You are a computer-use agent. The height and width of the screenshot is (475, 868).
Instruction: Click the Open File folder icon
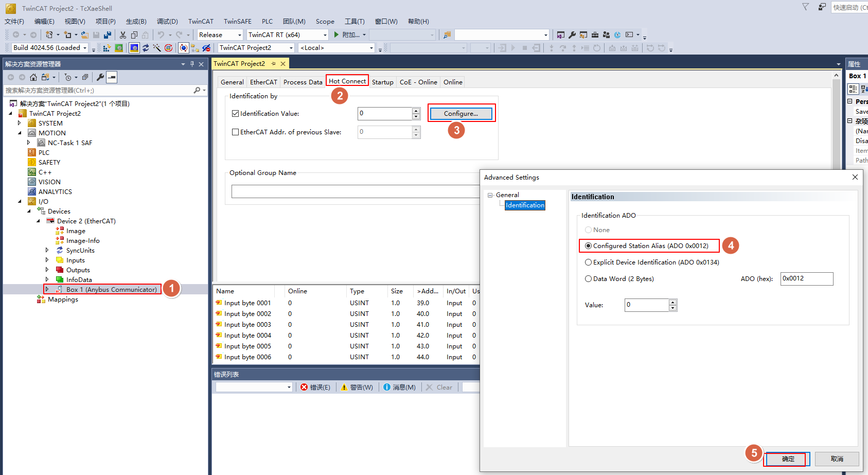tap(84, 35)
